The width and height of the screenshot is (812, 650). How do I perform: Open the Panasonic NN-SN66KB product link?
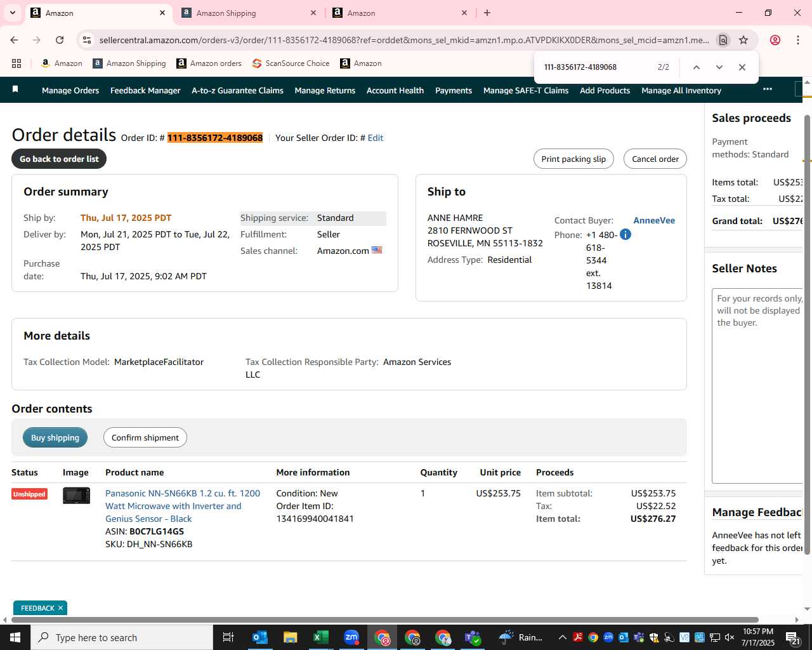coord(183,506)
